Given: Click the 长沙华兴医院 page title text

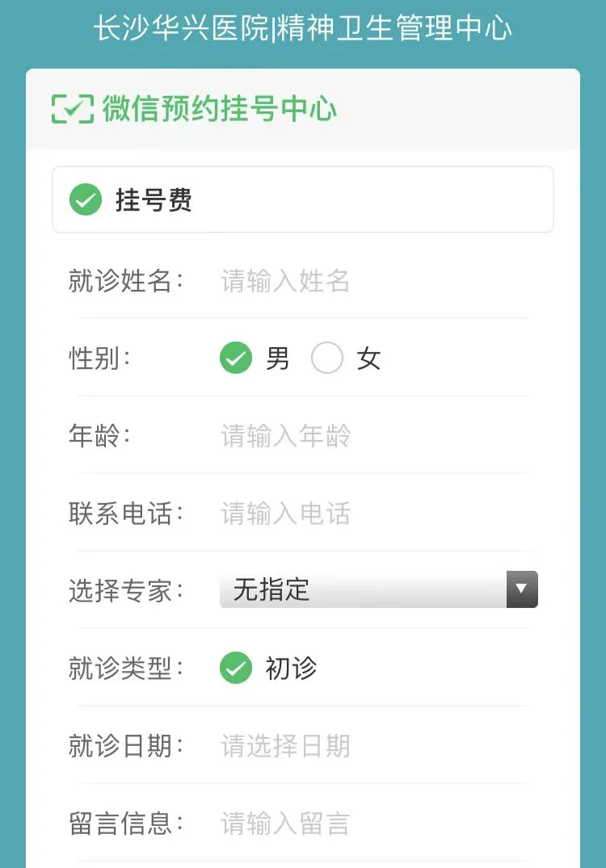Looking at the screenshot, I should pyautogui.click(x=180, y=27).
